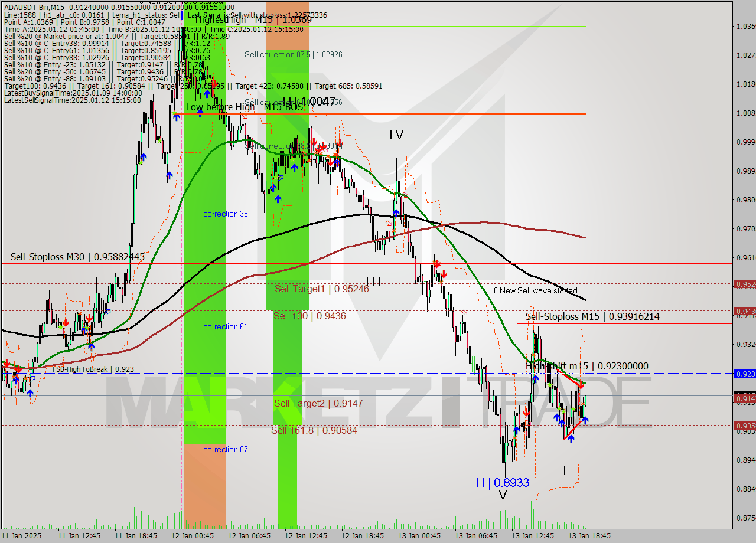
Task: Click the wave label V below the 0.8933 low
Action: tap(503, 496)
